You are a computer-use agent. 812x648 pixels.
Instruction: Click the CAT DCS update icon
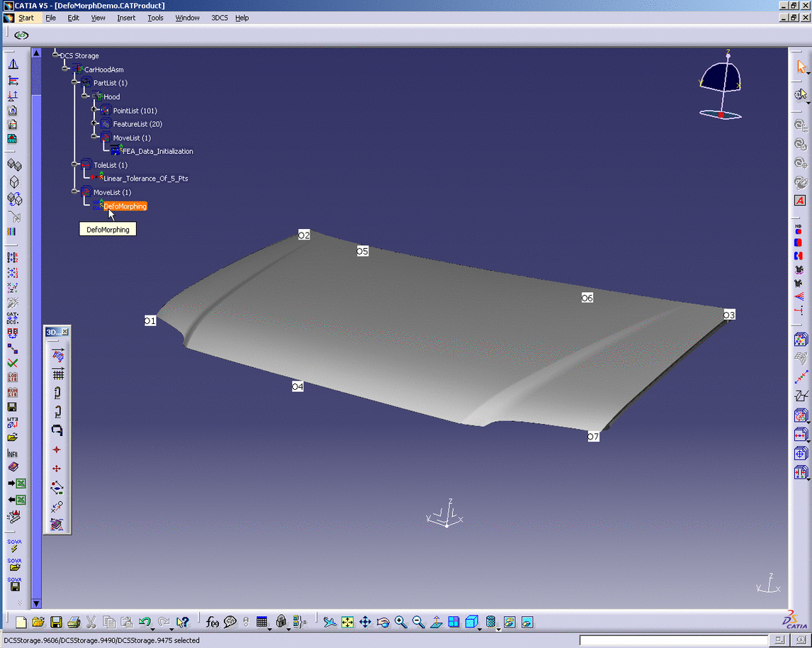13,318
